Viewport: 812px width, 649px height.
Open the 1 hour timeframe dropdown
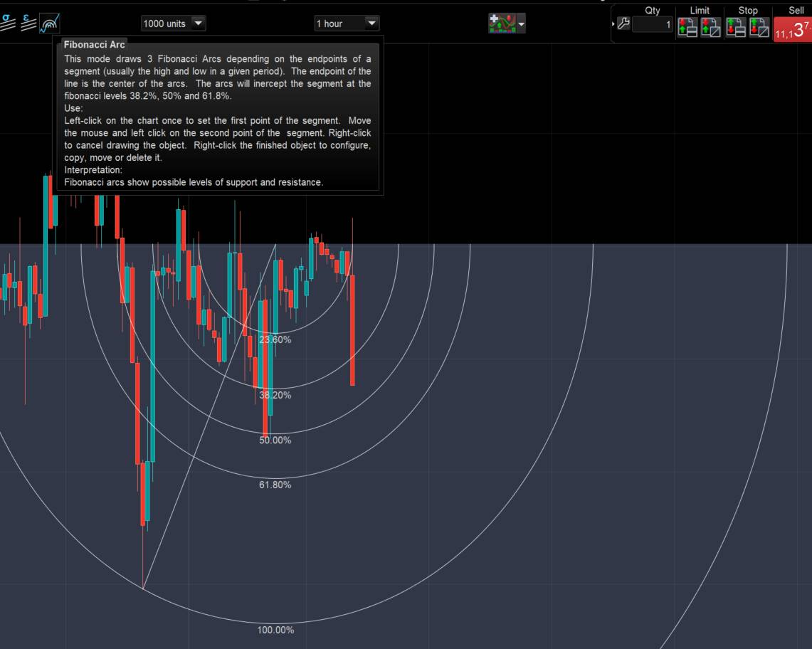pyautogui.click(x=347, y=23)
